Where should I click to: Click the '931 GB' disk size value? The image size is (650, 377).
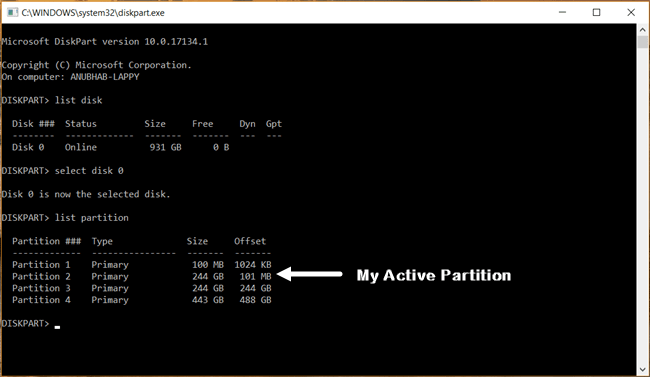[165, 147]
